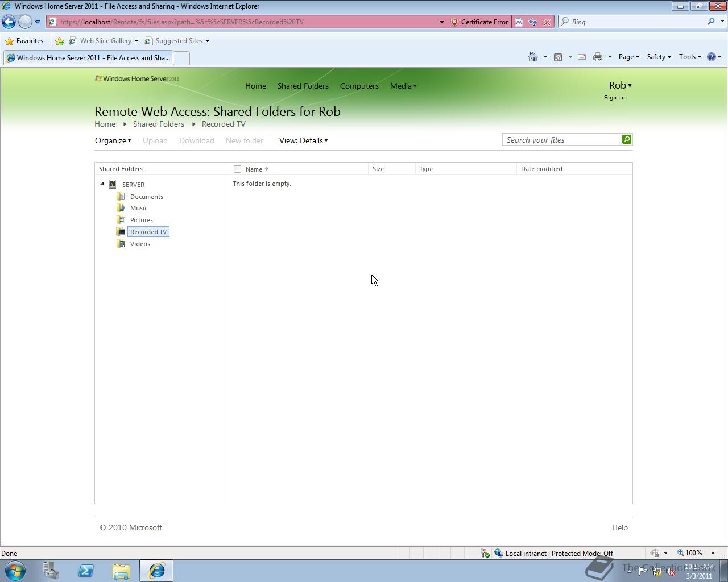This screenshot has height=582, width=728.
Task: Open address bar history dropdown arrow
Action: point(442,22)
